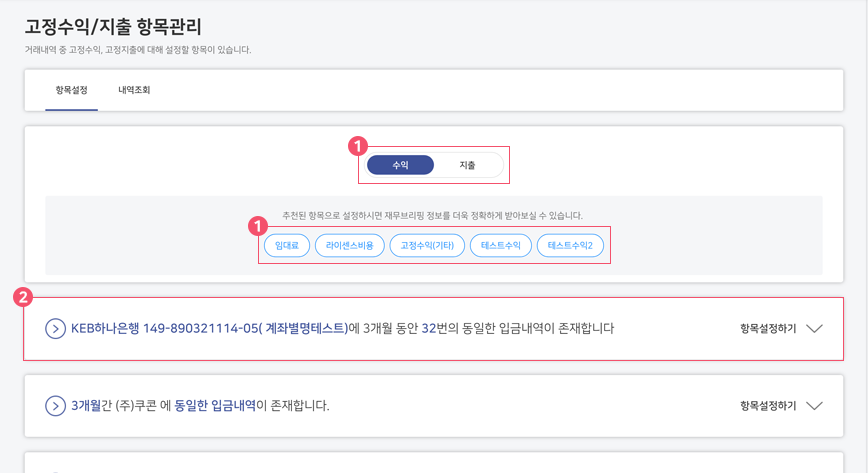Open the 내역조회 tab

pos(134,90)
